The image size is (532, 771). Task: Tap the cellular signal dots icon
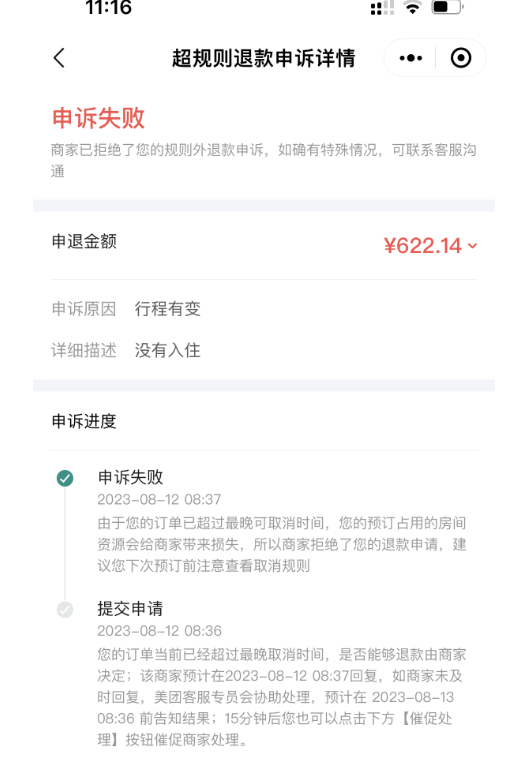(x=382, y=8)
